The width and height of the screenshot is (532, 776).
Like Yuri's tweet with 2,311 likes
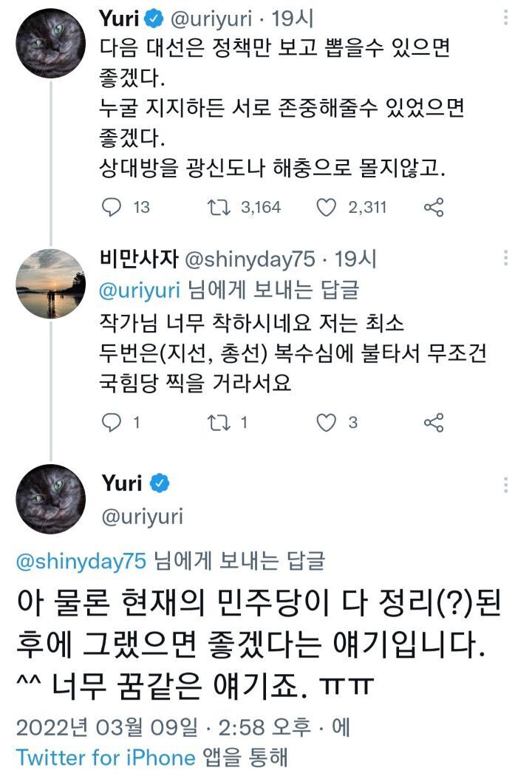(x=326, y=207)
